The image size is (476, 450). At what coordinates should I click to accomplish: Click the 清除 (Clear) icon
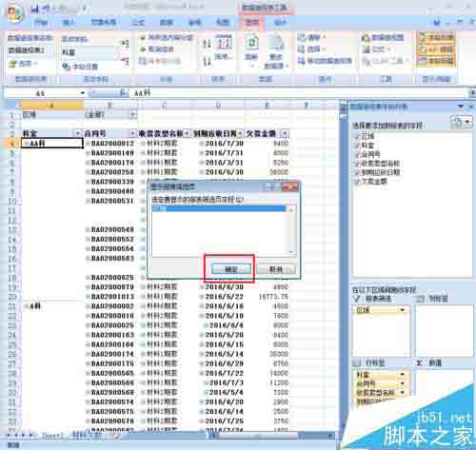(302, 38)
